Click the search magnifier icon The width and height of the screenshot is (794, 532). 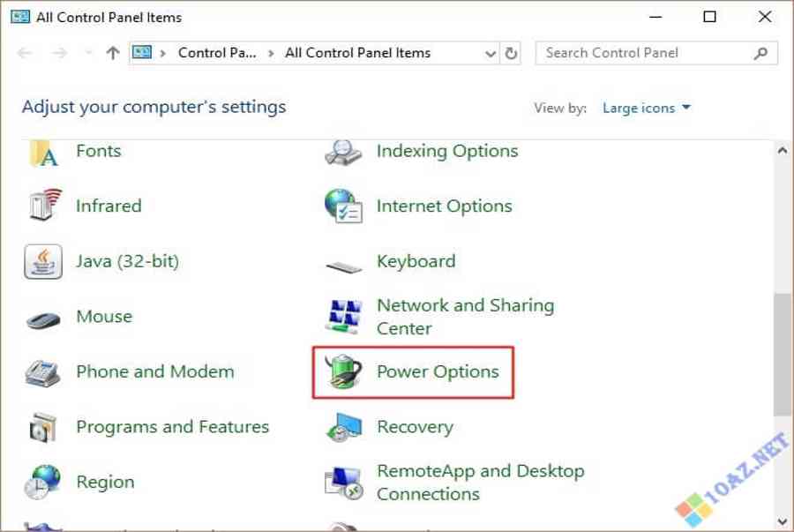[x=760, y=53]
